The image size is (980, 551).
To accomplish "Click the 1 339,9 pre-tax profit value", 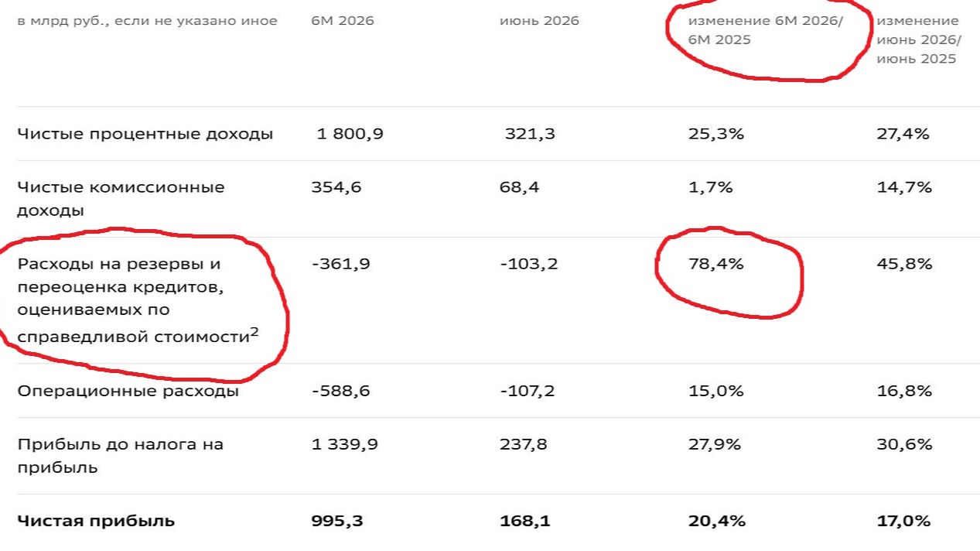I will point(341,444).
